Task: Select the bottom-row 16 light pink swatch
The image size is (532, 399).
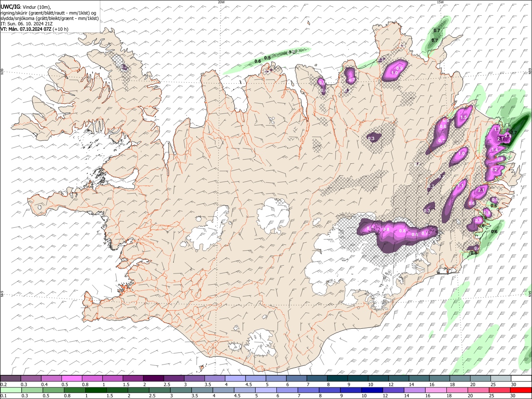Action: [436, 390]
